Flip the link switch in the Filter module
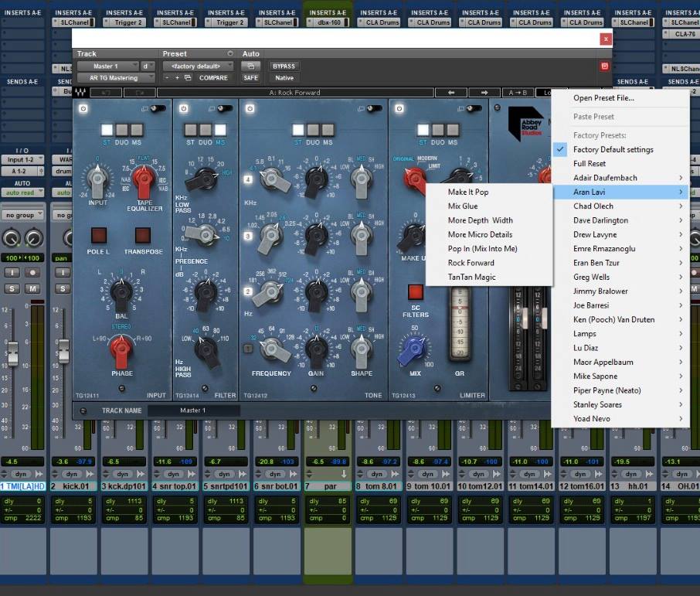700x596 pixels. click(225, 108)
